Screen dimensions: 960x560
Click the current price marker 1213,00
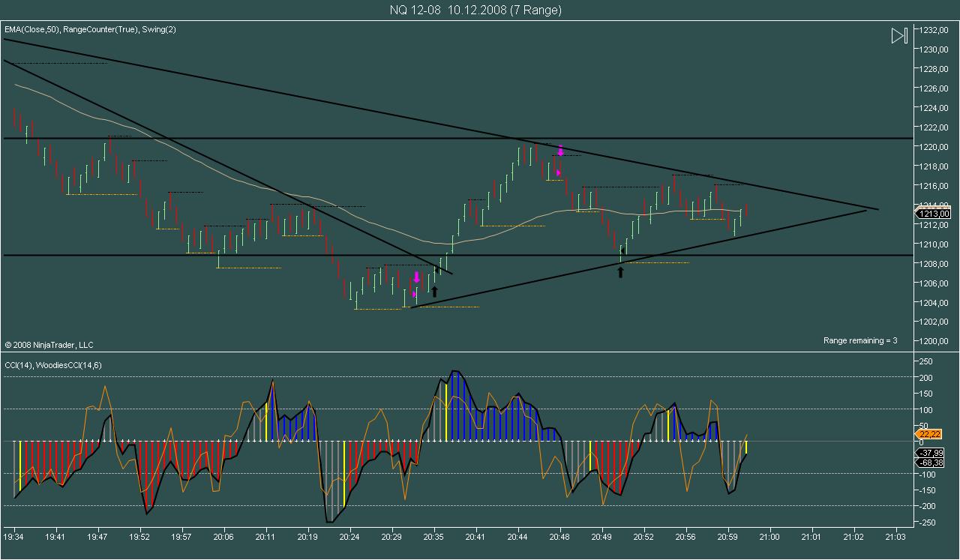(x=934, y=214)
